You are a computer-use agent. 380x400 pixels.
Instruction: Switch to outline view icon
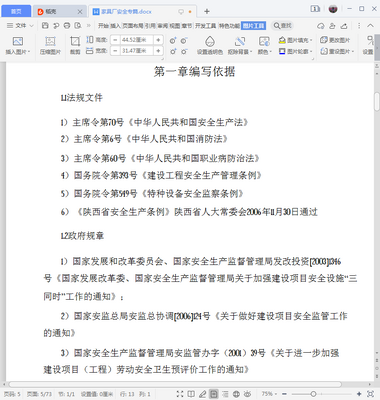225,394
